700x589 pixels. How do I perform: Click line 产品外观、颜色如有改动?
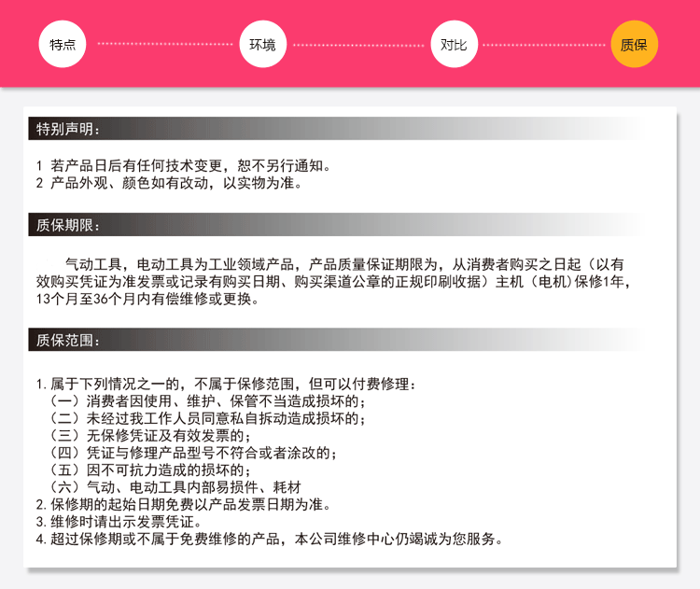tap(169, 183)
